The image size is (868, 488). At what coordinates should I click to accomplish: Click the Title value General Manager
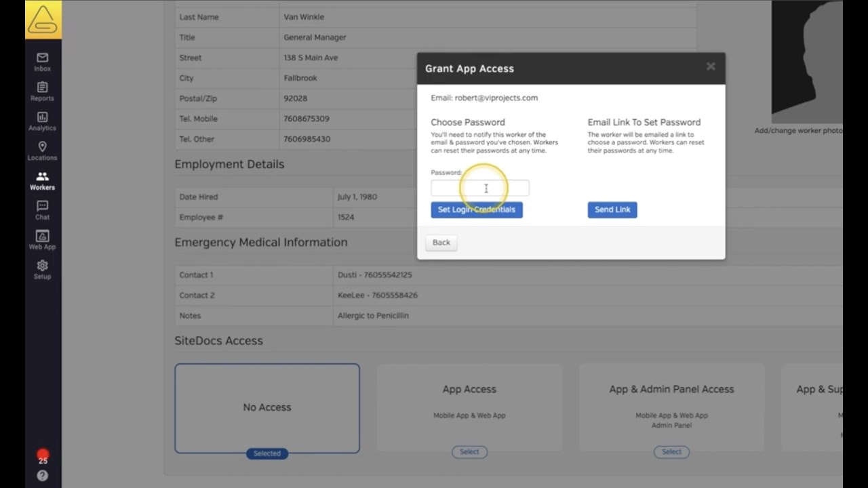[x=315, y=37]
